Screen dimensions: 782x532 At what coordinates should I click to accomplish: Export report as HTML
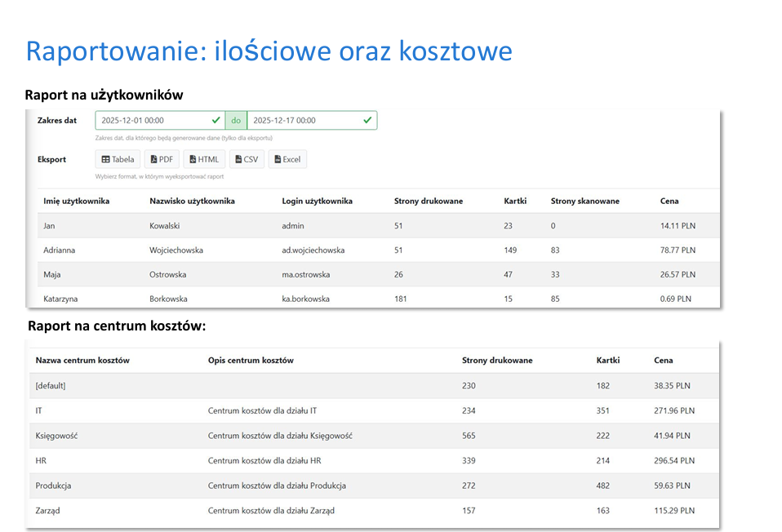coord(204,160)
